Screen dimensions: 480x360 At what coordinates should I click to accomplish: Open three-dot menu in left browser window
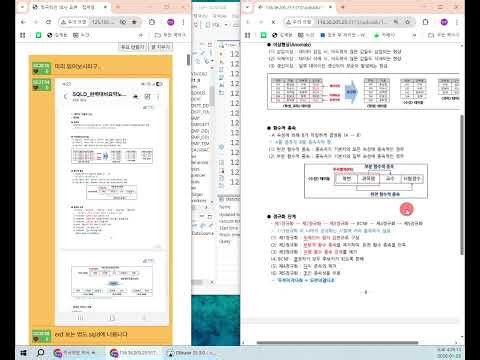pyautogui.click(x=183, y=22)
